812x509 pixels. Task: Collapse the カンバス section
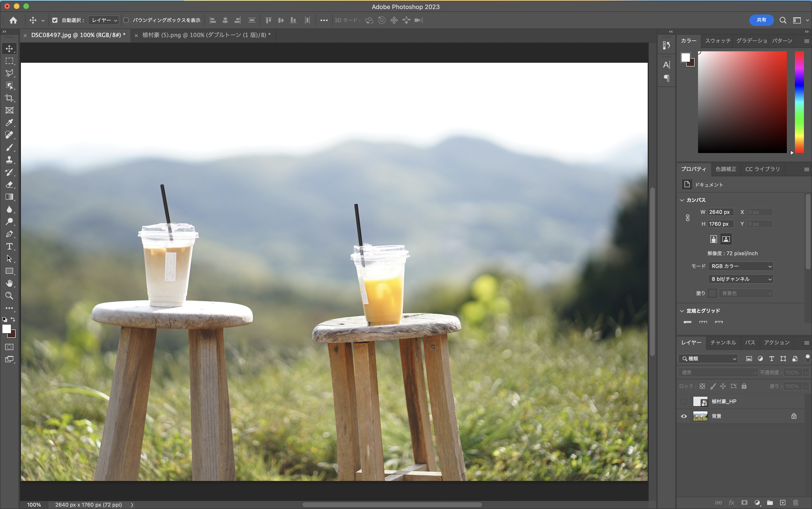click(x=682, y=200)
